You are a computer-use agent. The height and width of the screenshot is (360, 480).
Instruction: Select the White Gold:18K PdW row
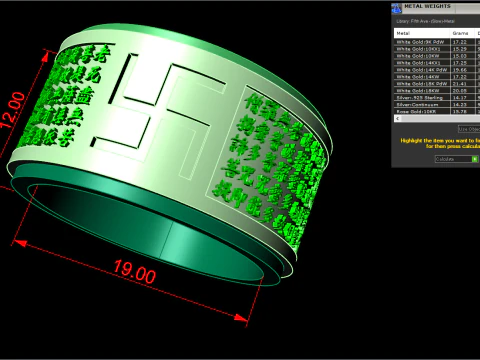tap(437, 84)
